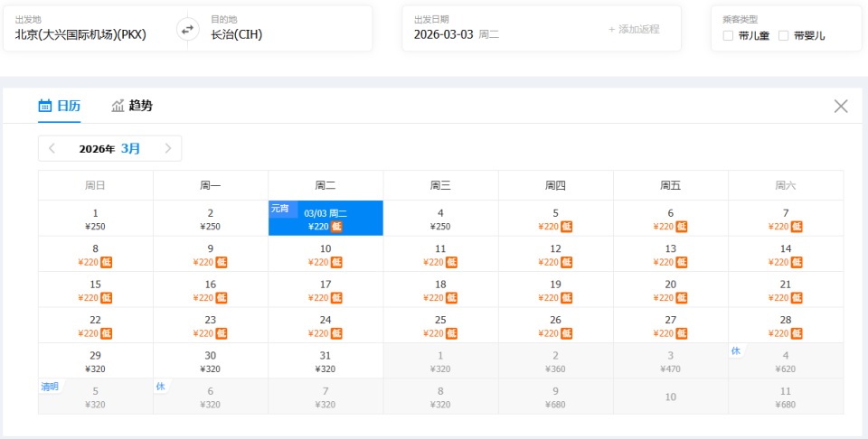The width and height of the screenshot is (868, 439).
Task: Click the 添加返程 link
Action: coord(634,29)
